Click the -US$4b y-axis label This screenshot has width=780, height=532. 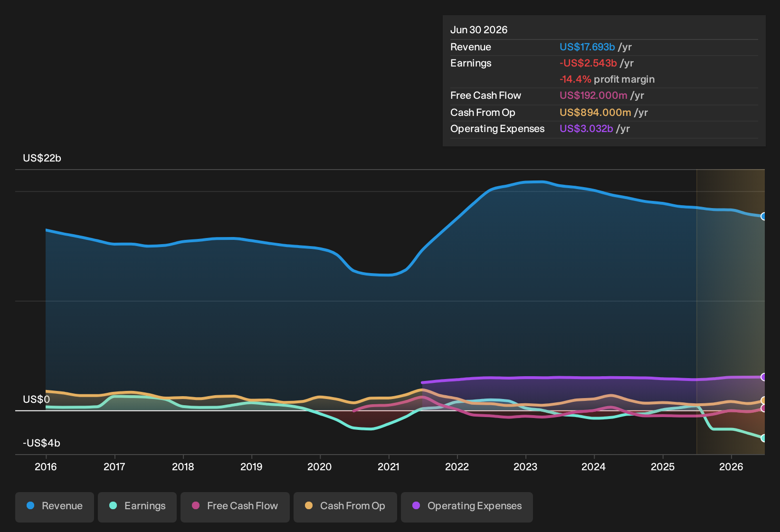pyautogui.click(x=41, y=443)
